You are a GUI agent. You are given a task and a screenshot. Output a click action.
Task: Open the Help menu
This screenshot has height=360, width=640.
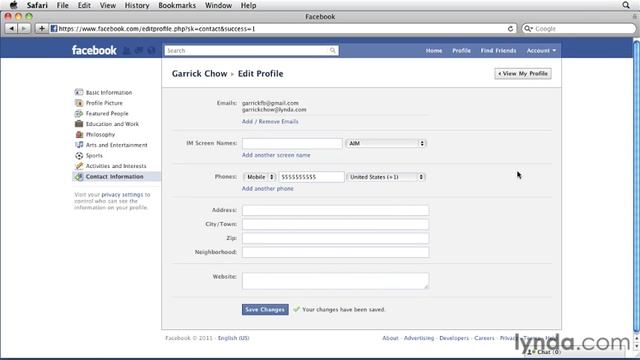pos(248,5)
